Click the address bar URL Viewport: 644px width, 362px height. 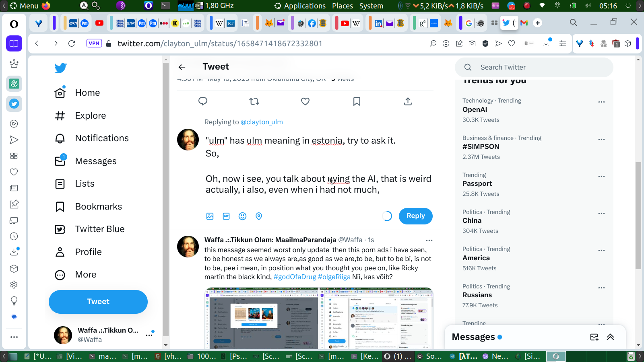coord(220,43)
